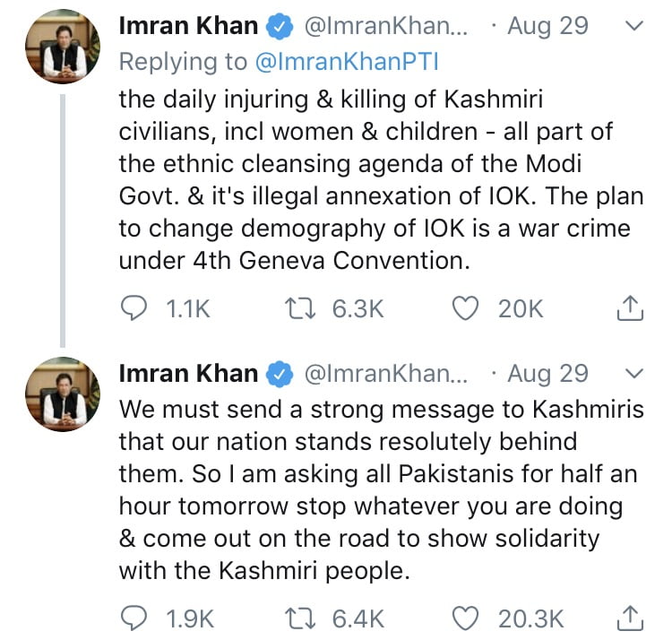Share the first tweet about IOK
The width and height of the screenshot is (672, 640).
tap(632, 309)
